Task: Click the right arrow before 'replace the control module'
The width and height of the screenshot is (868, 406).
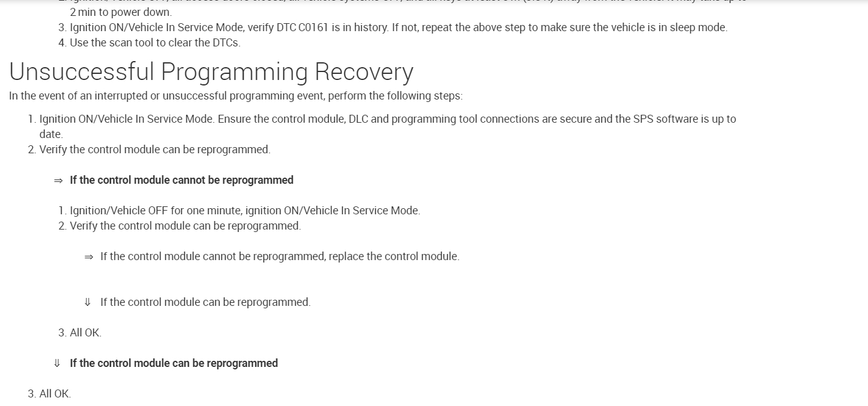Action: click(x=88, y=257)
